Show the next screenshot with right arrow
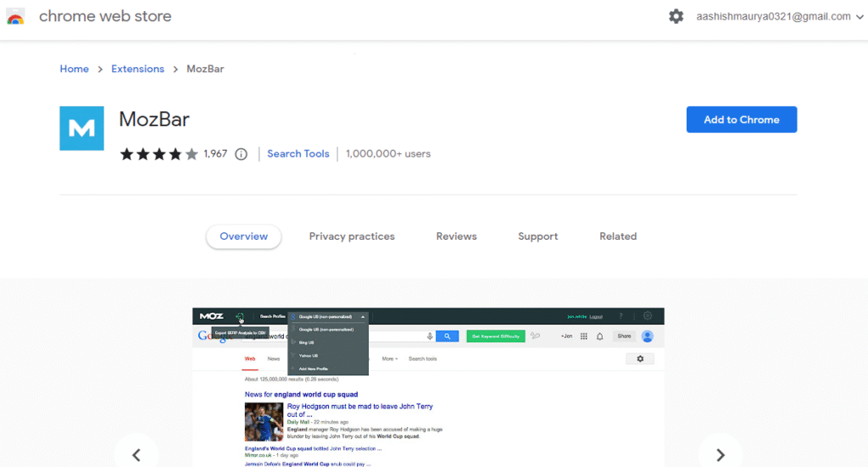 (721, 455)
